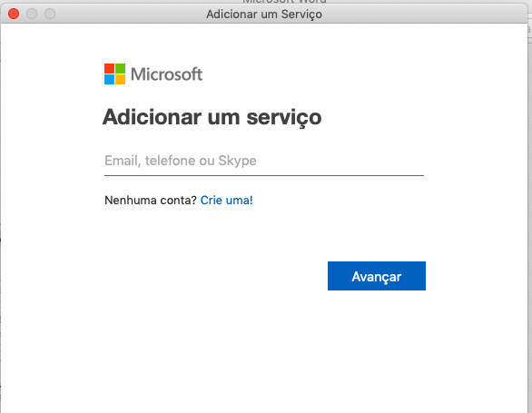The image size is (532, 413).
Task: Click the Microsoft wordmark text
Action: 166,74
